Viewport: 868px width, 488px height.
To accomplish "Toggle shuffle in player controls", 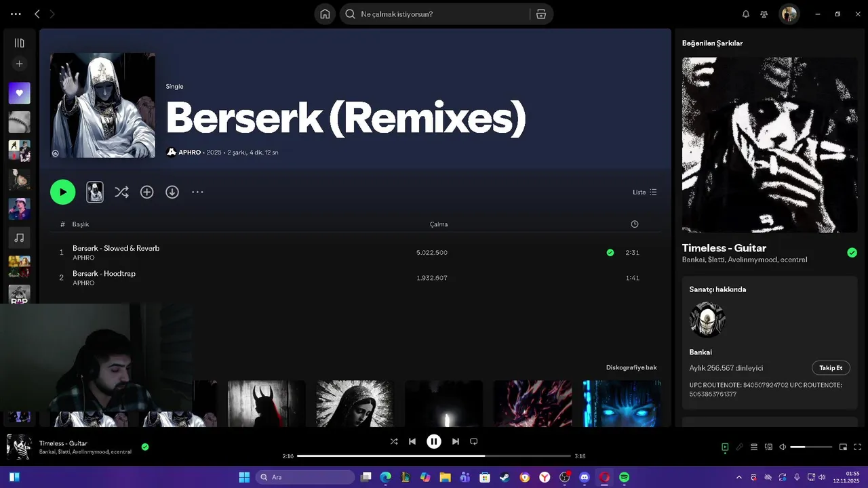I will click(x=394, y=441).
